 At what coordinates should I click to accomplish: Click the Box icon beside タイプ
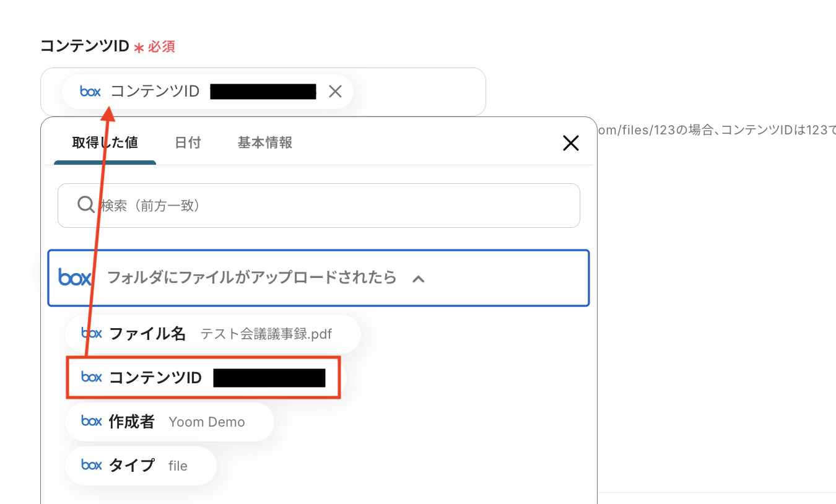pos(92,465)
